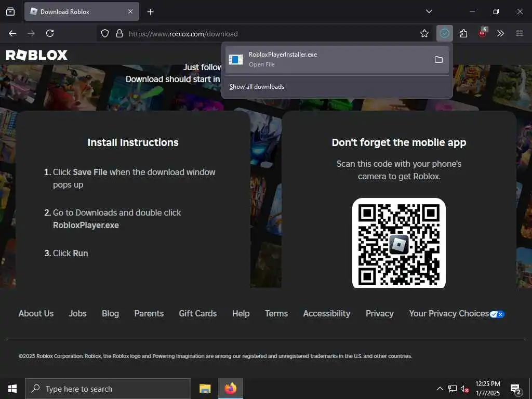Open File Explorer from taskbar
The height and width of the screenshot is (399, 532).
click(x=205, y=389)
